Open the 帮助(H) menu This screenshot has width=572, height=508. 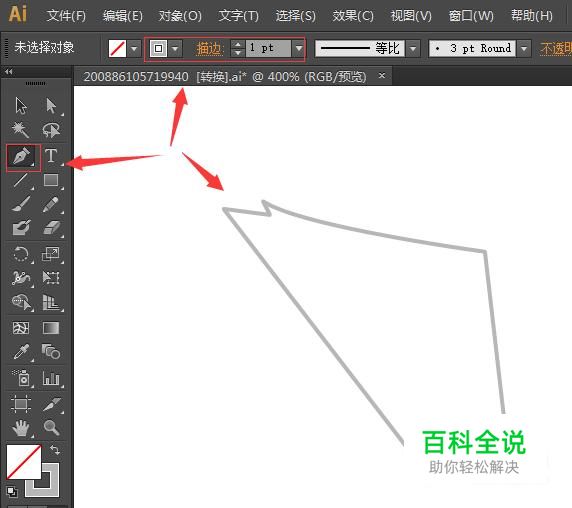(532, 16)
